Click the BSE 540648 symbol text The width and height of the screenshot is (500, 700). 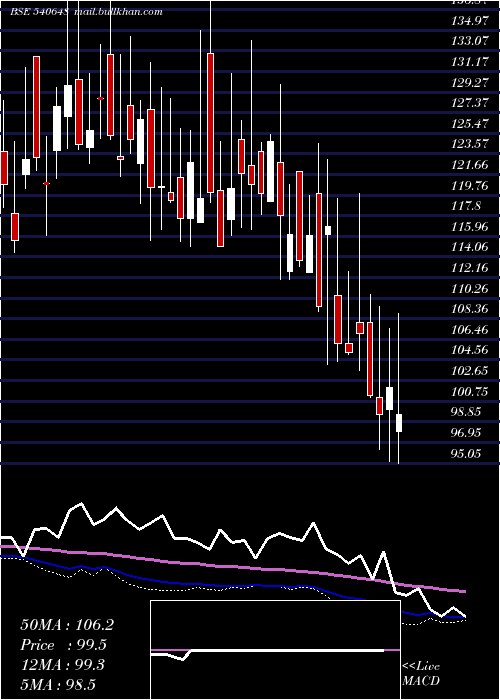tap(39, 12)
